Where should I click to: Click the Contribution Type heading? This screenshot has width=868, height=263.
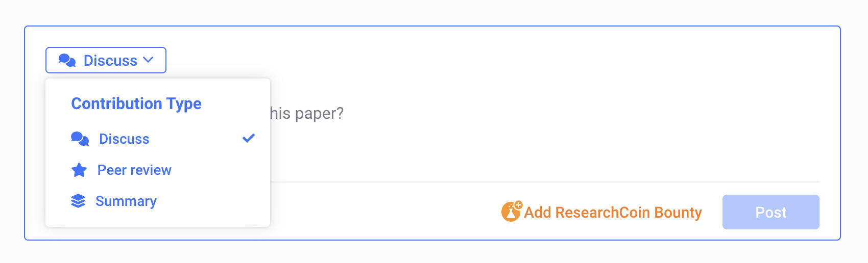click(x=136, y=103)
